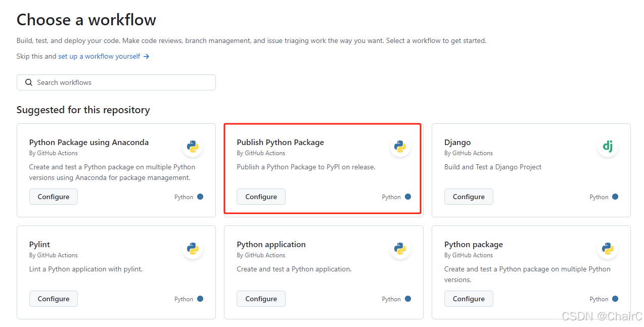Click the arrow after 'set up a workflow yourself'

coord(146,57)
